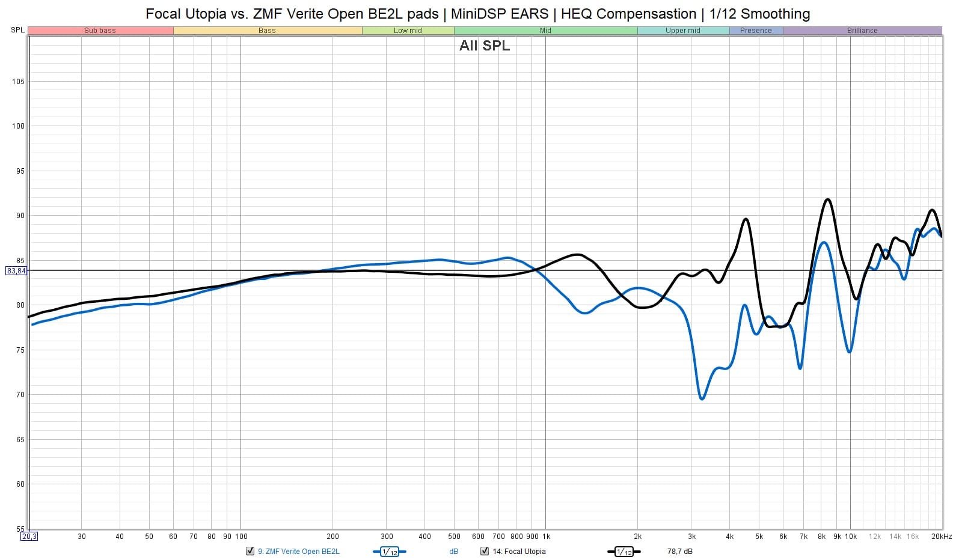Viewport: 956px width, 560px height.
Task: Click the 20,3 frequency axis start value
Action: 29,537
